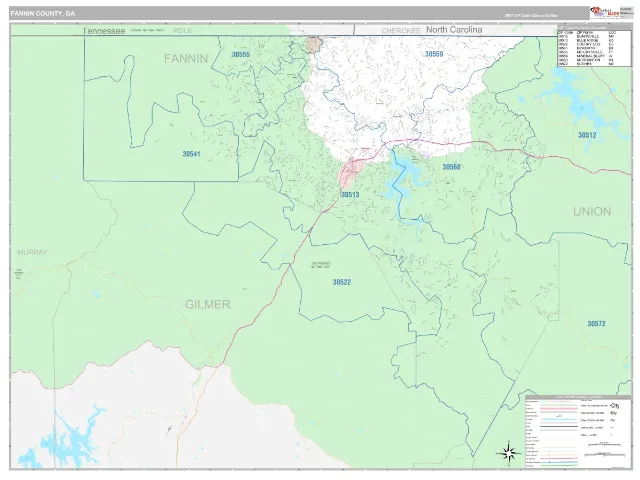Screen dimensions: 640x480
Task: Click the compass rose icon
Action: pos(508,453)
